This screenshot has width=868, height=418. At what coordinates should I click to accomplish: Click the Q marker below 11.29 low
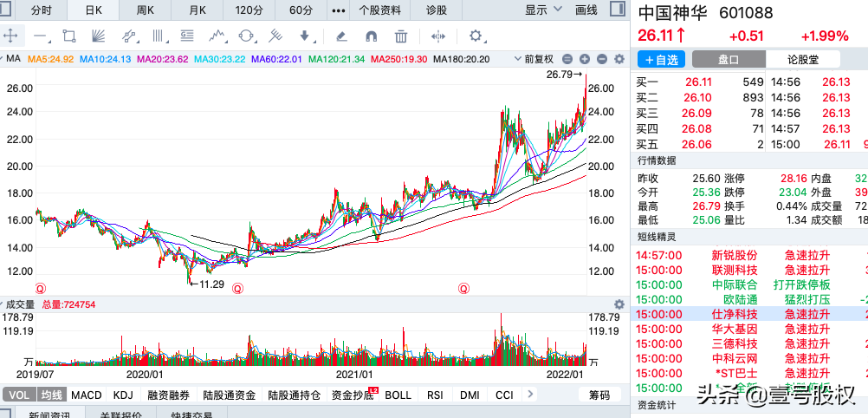(237, 288)
